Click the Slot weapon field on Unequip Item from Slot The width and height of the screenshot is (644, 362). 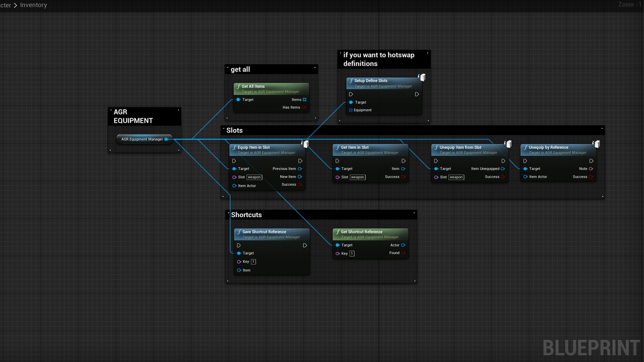456,177
